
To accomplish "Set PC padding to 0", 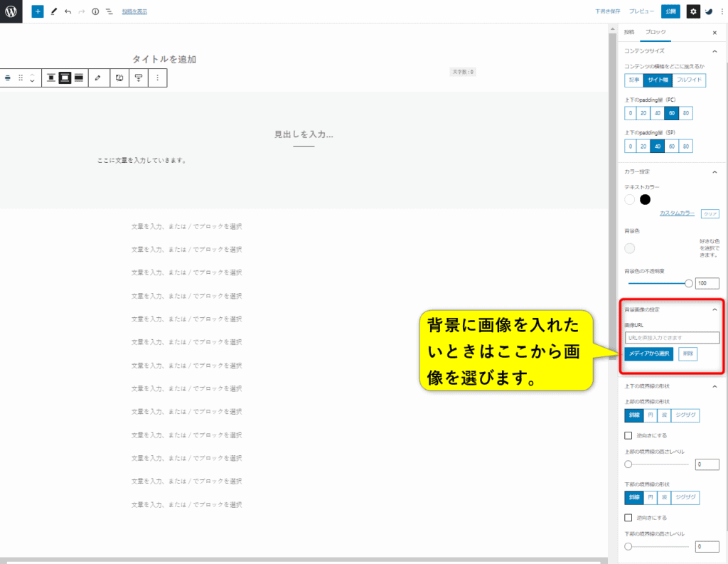I will (x=630, y=113).
